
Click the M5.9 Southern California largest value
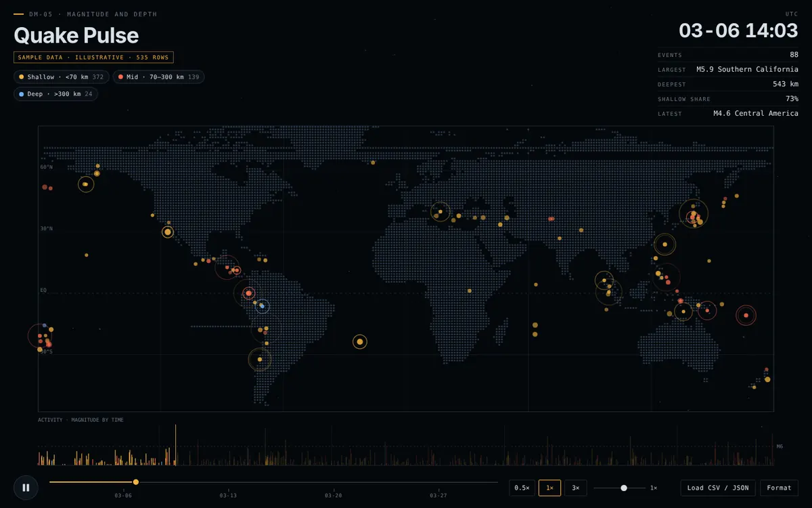tap(747, 69)
